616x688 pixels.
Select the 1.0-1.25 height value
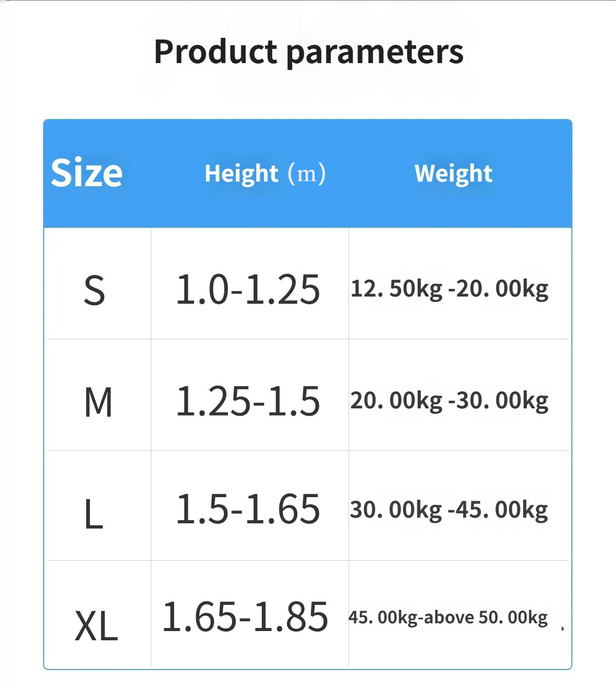pyautogui.click(x=248, y=289)
